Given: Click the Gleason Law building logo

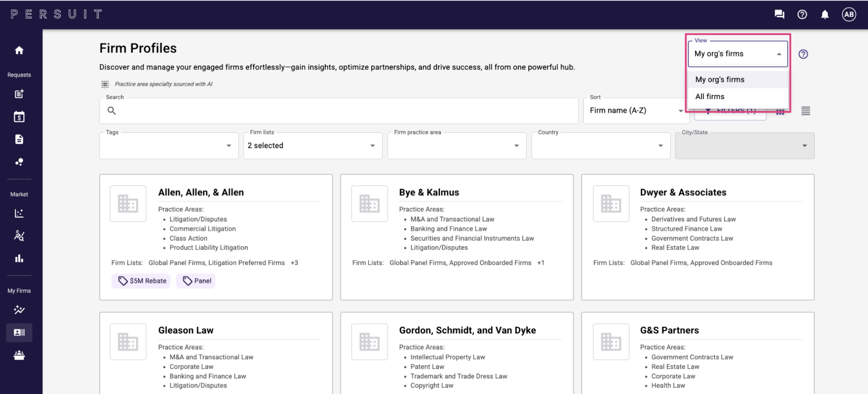Looking at the screenshot, I should point(128,341).
